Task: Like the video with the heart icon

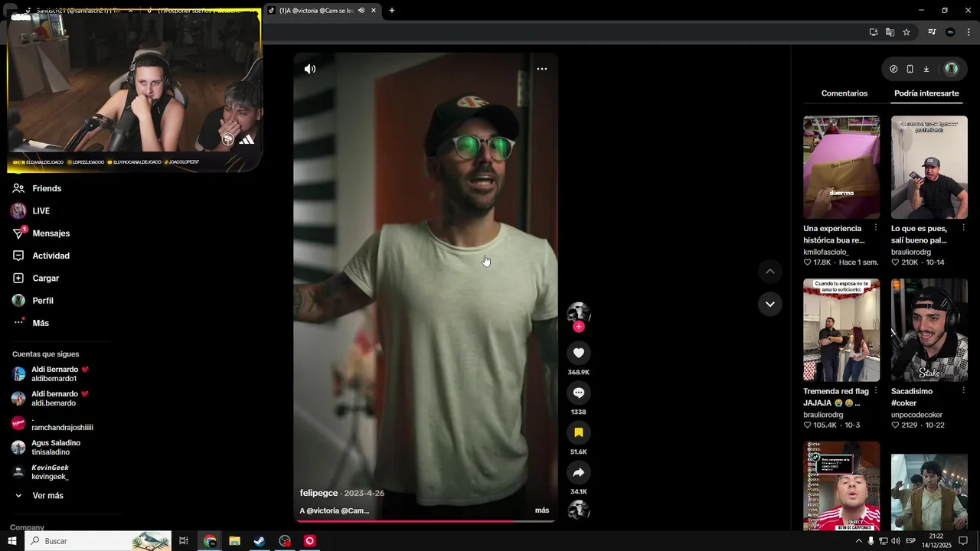Action: (x=579, y=353)
